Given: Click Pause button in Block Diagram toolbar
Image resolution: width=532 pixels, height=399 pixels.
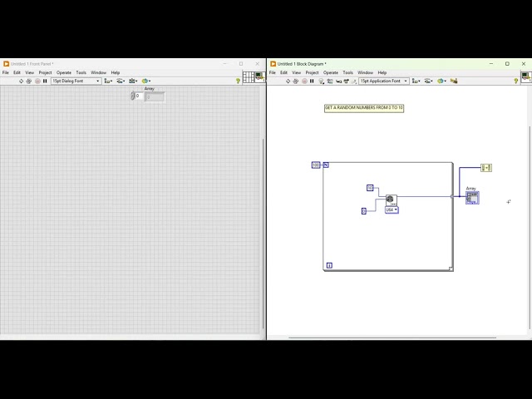Looking at the screenshot, I should click(313, 81).
